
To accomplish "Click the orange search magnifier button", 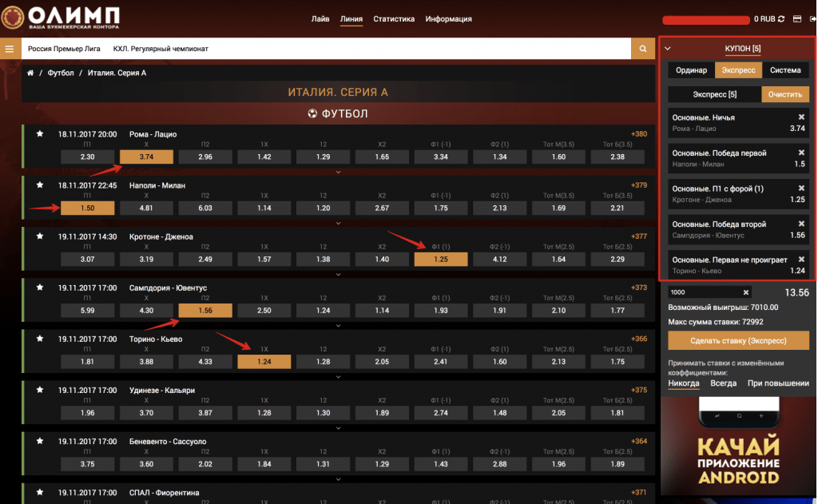I will point(642,49).
